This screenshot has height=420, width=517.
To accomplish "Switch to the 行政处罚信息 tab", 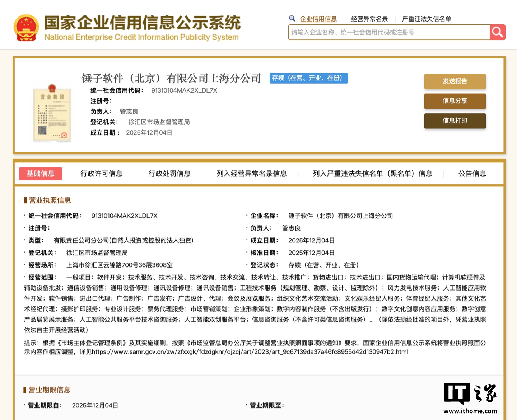I will click(x=169, y=174).
